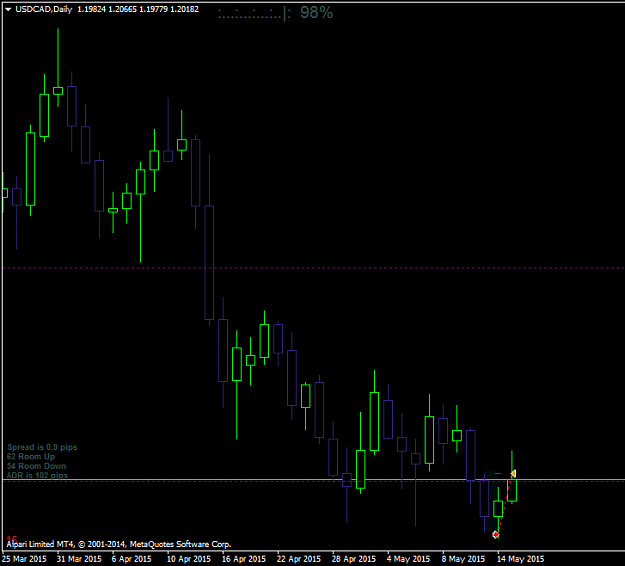Click the 'ADR is 102 pips' label
Screen dimensions: 625x566
pyautogui.click(x=37, y=475)
